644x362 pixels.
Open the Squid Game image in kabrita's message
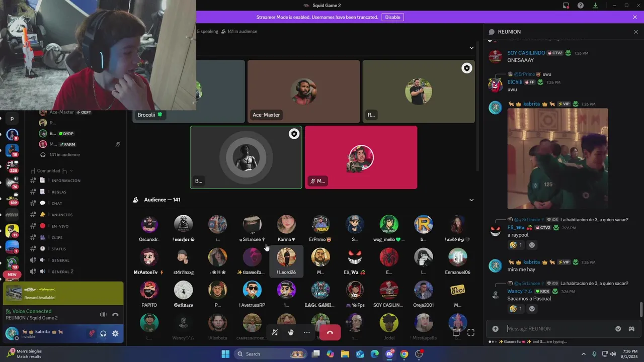[557, 158]
